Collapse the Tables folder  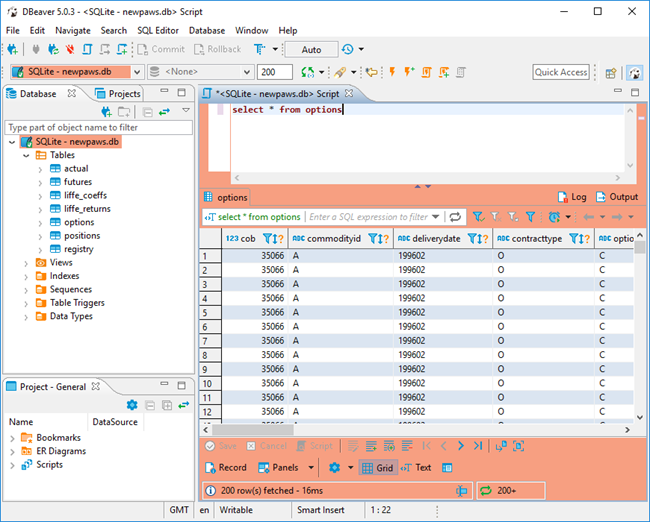pyautogui.click(x=26, y=155)
